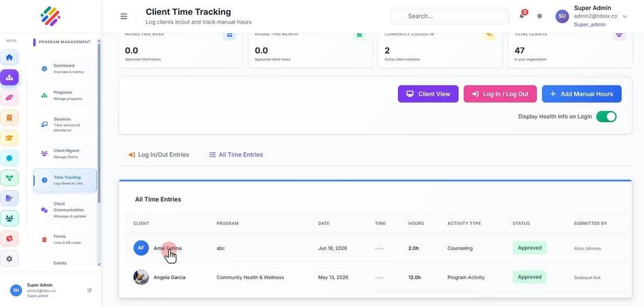Screen dimensions: 644x307
Task: Open the hamburger menu icon
Action: coord(123,16)
